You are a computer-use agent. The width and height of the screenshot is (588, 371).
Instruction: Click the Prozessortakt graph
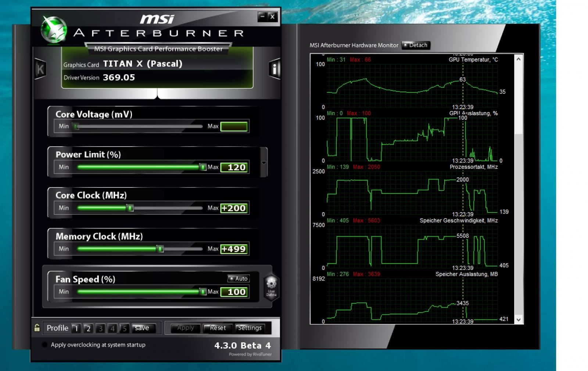[412, 193]
